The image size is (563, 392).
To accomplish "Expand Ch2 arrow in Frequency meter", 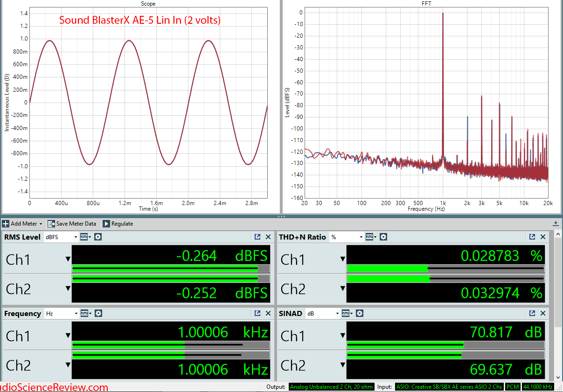I will click(x=68, y=365).
